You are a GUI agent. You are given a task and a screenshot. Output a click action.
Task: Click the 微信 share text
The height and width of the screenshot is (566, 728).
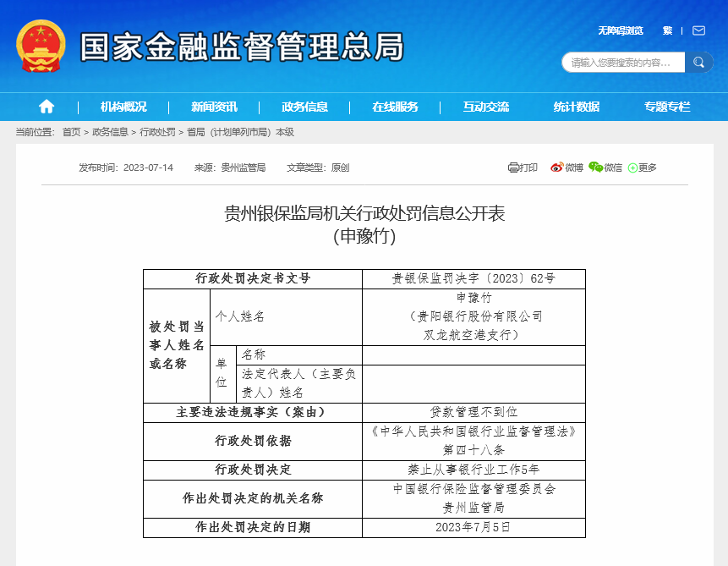tap(613, 168)
